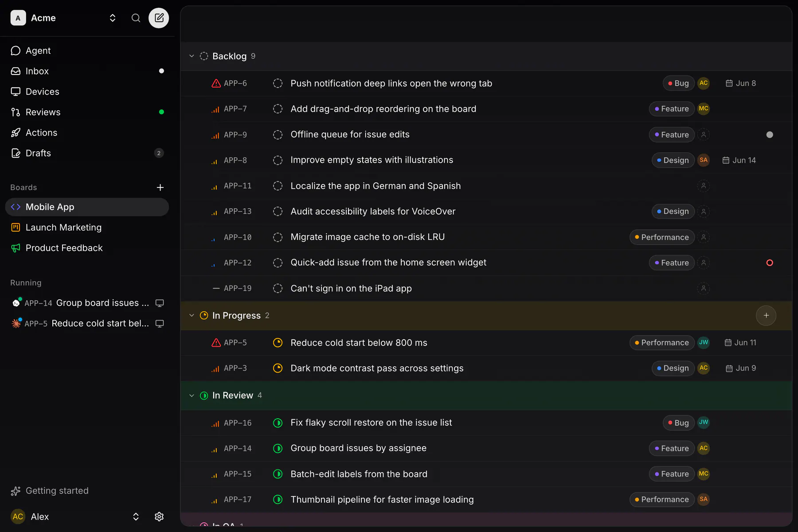Viewport: 798px width, 532px height.
Task: Collapse the In Progress group chevron
Action: click(192, 316)
